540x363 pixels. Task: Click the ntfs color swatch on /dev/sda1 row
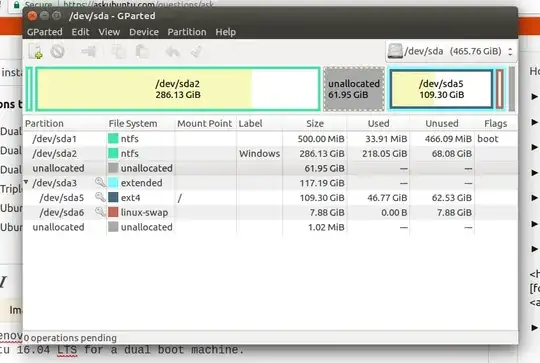[x=113, y=138]
